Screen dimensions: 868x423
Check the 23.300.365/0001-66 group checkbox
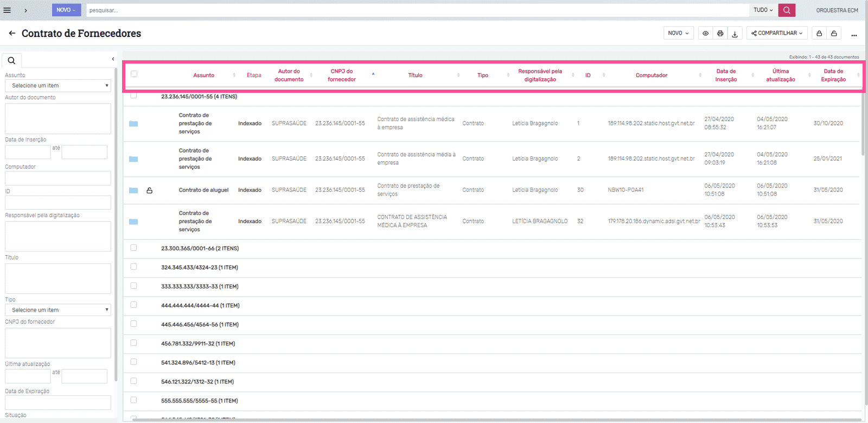[x=133, y=248]
